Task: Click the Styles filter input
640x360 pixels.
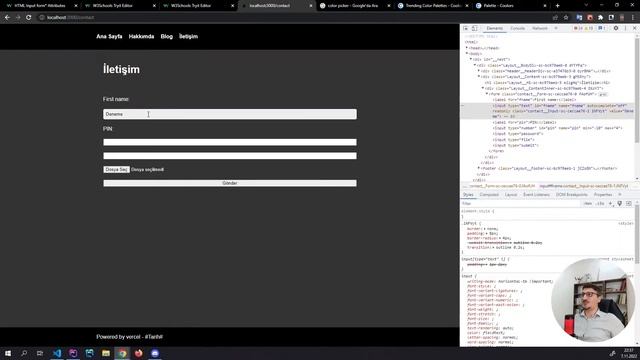Action: pos(520,203)
